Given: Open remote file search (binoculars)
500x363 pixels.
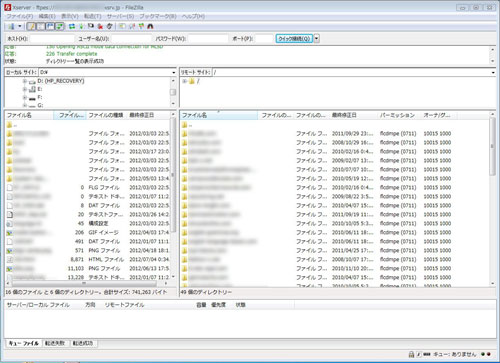Looking at the screenshot, I should 150,26.
